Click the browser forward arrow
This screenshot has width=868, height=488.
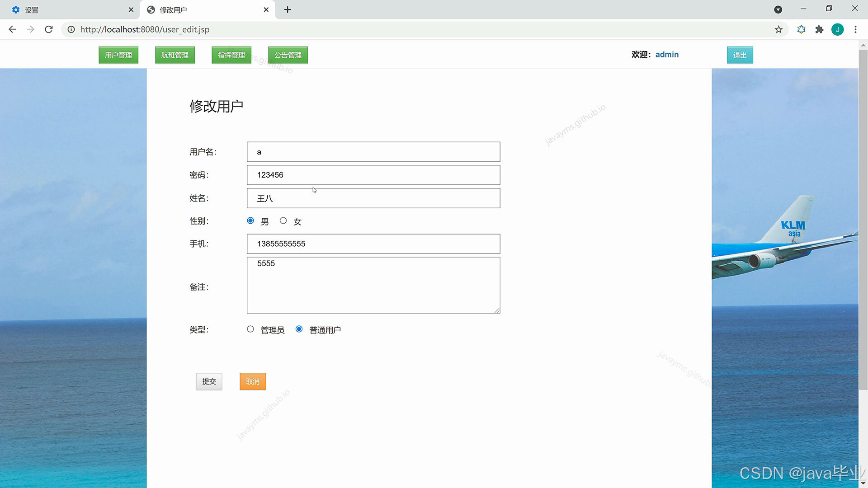point(30,29)
